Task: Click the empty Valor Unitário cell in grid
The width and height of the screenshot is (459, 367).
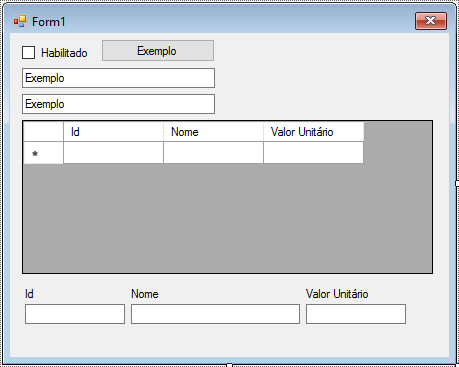Action: point(314,153)
